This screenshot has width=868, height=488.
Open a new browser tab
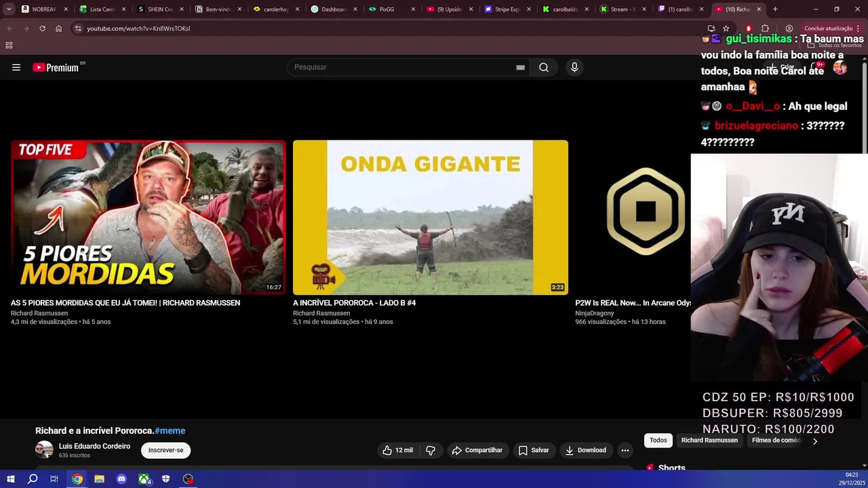pyautogui.click(x=775, y=9)
